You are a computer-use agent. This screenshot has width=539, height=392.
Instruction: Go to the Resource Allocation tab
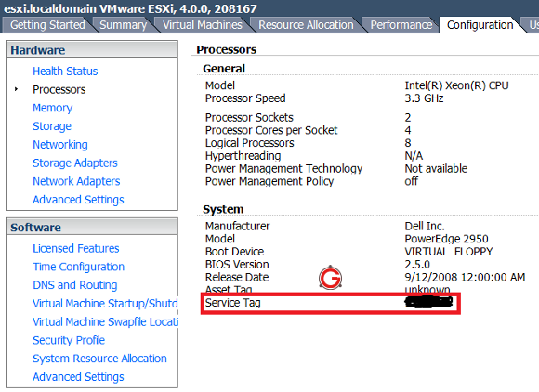pos(306,25)
